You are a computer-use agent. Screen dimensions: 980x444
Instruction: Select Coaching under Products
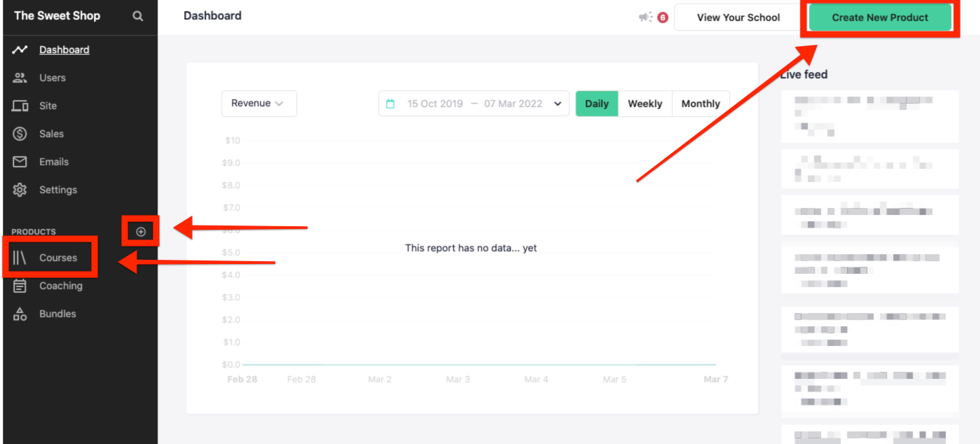click(61, 286)
